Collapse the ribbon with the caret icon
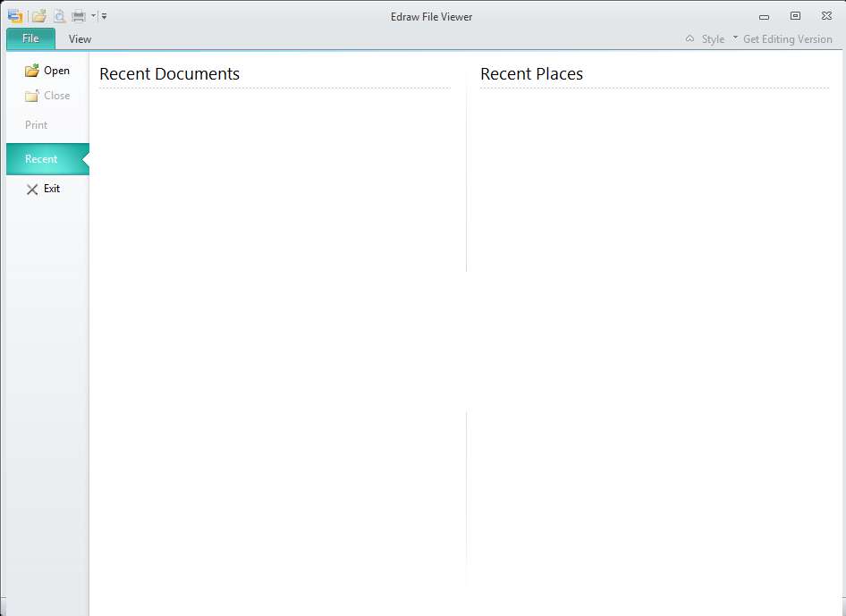The image size is (846, 616). tap(689, 38)
